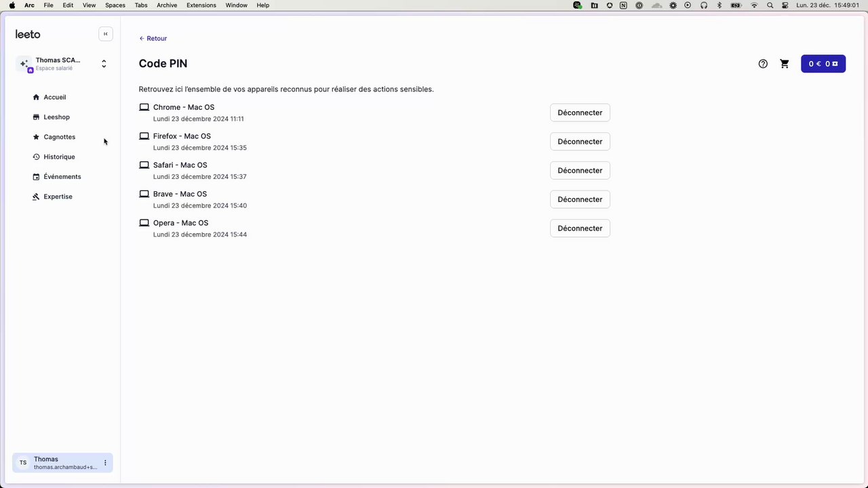868x488 pixels.
Task: Click the battery status icon
Action: (736, 5)
